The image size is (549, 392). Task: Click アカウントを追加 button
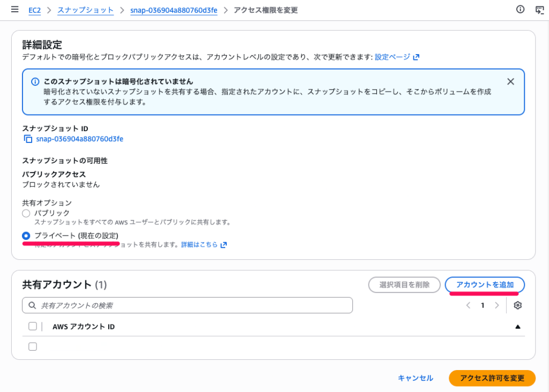(485, 285)
